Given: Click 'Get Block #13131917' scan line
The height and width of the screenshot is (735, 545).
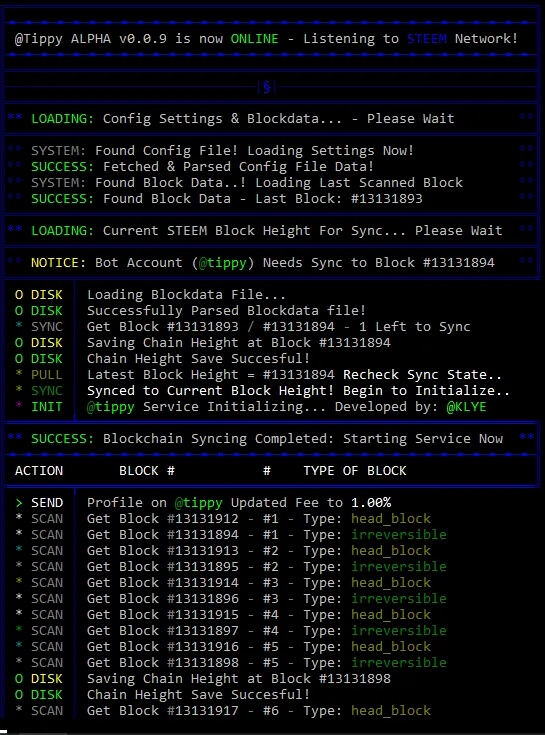Looking at the screenshot, I should [259, 711].
